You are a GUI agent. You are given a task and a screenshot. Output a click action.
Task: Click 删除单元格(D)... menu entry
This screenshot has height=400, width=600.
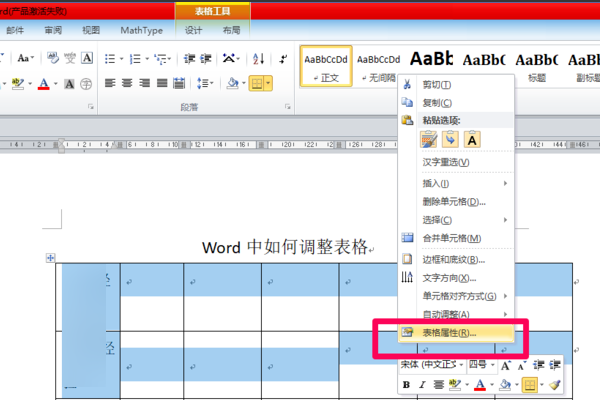click(x=456, y=202)
